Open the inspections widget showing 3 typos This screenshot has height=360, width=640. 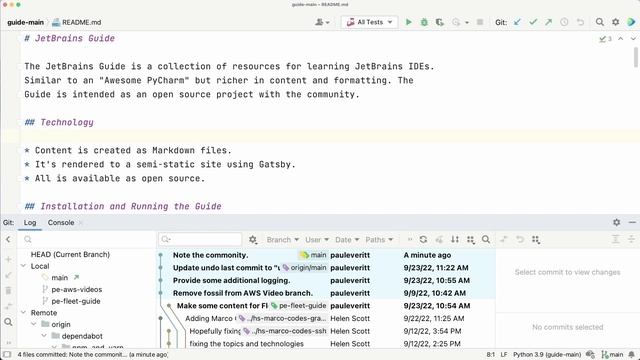[605, 39]
